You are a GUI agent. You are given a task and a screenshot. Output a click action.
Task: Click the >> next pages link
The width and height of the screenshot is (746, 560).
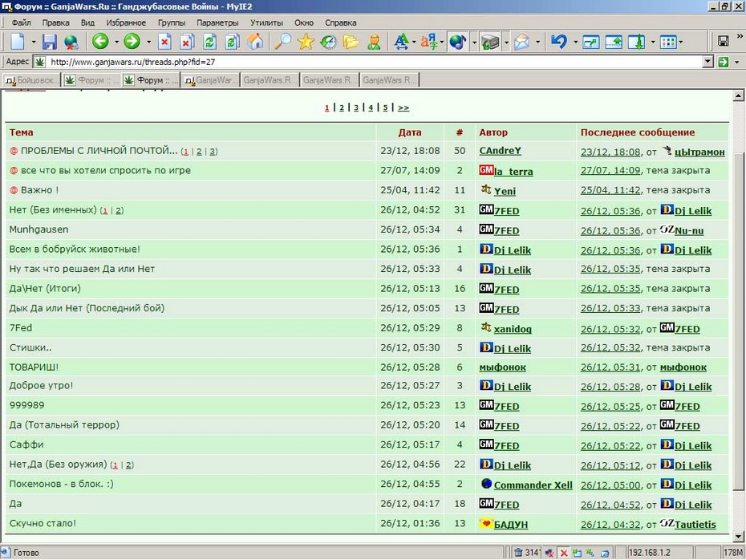tap(403, 108)
